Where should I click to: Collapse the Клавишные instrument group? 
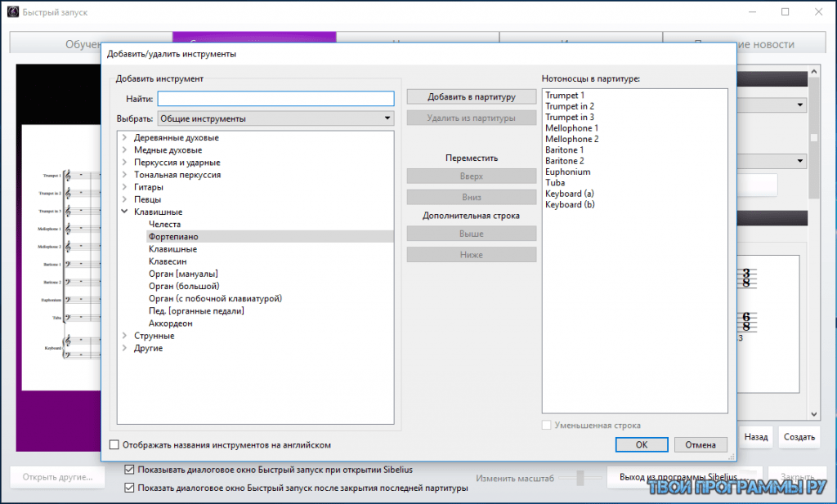(x=124, y=212)
